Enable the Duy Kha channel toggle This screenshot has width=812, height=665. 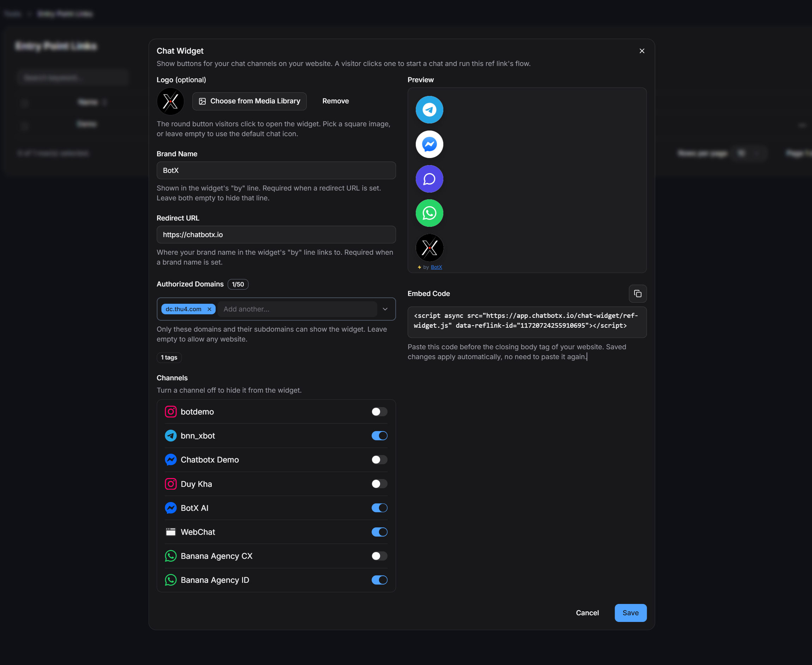tap(379, 484)
